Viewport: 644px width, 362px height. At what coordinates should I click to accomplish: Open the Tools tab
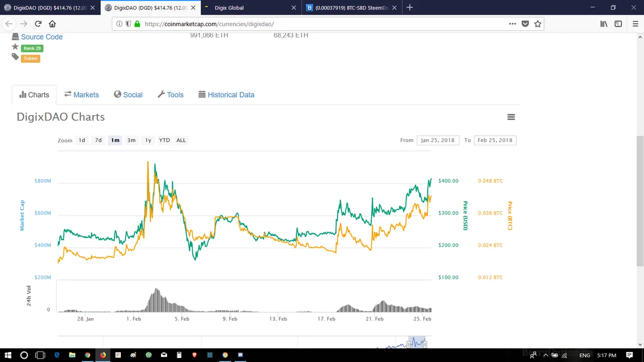tap(171, 95)
